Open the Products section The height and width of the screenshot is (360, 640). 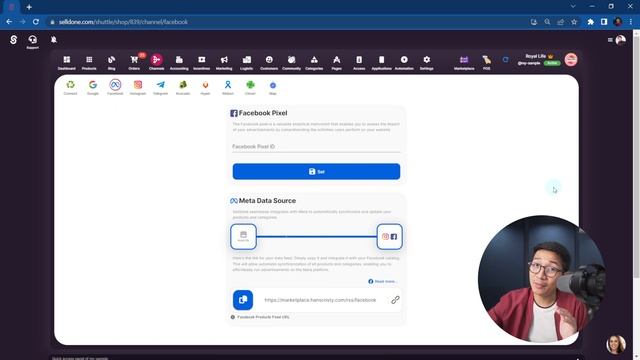click(x=89, y=62)
